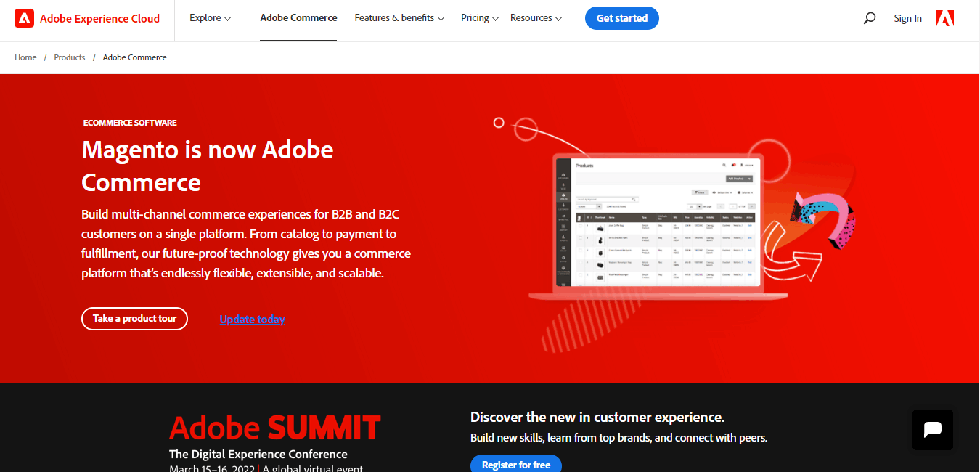Open the chat bubble widget
980x472 pixels.
(932, 430)
